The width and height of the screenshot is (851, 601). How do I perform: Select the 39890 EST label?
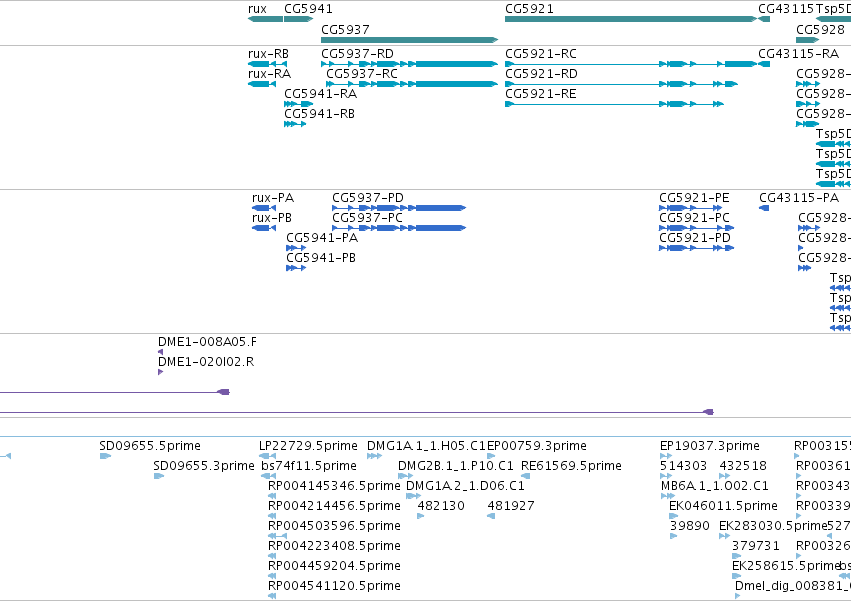689,526
